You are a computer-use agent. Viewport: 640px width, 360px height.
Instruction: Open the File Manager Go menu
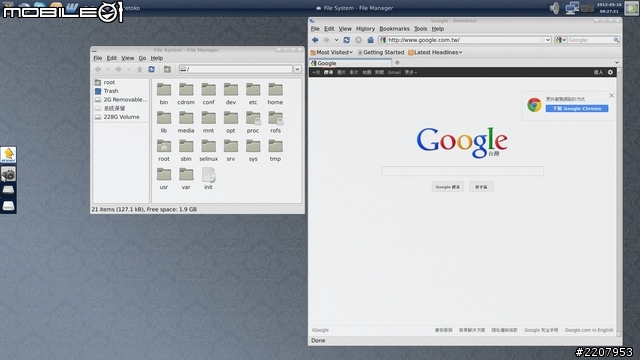click(142, 58)
